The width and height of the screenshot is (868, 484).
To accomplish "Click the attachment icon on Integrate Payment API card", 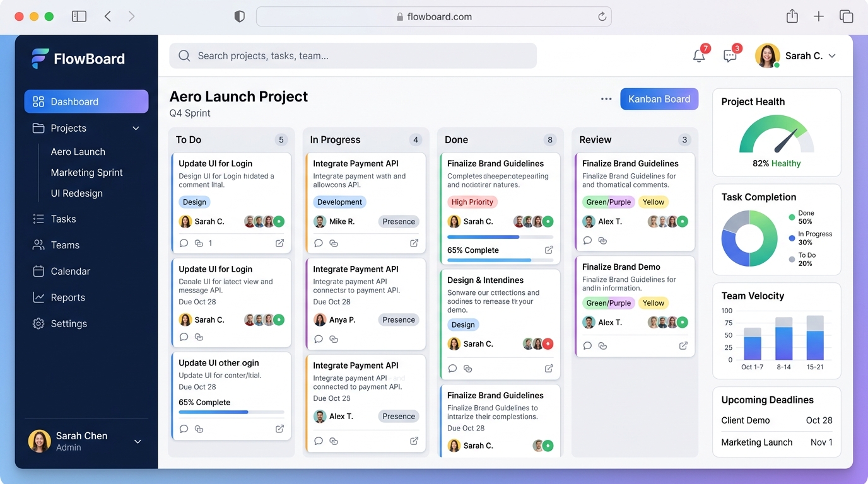I will pyautogui.click(x=333, y=243).
